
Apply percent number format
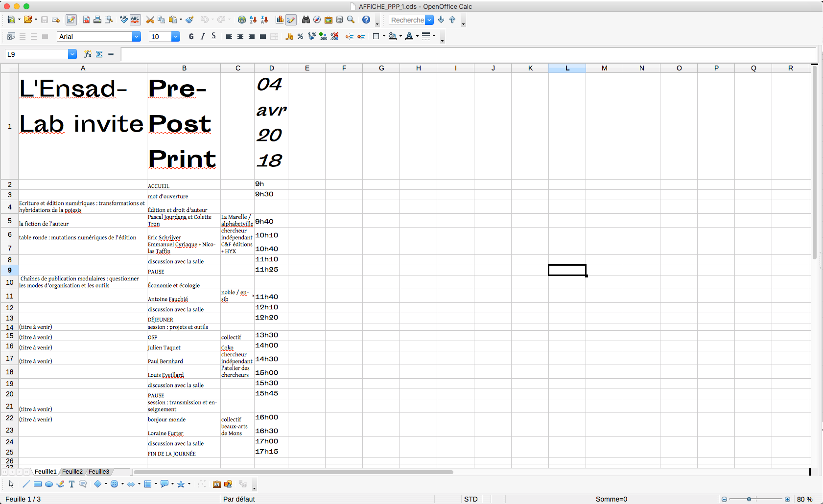pyautogui.click(x=300, y=37)
